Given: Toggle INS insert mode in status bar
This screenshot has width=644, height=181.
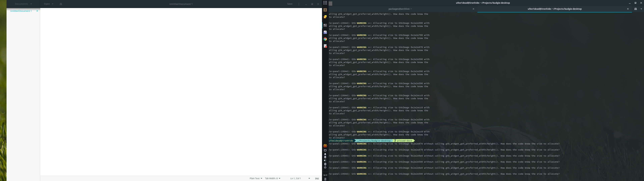Looking at the screenshot, I should (317, 178).
